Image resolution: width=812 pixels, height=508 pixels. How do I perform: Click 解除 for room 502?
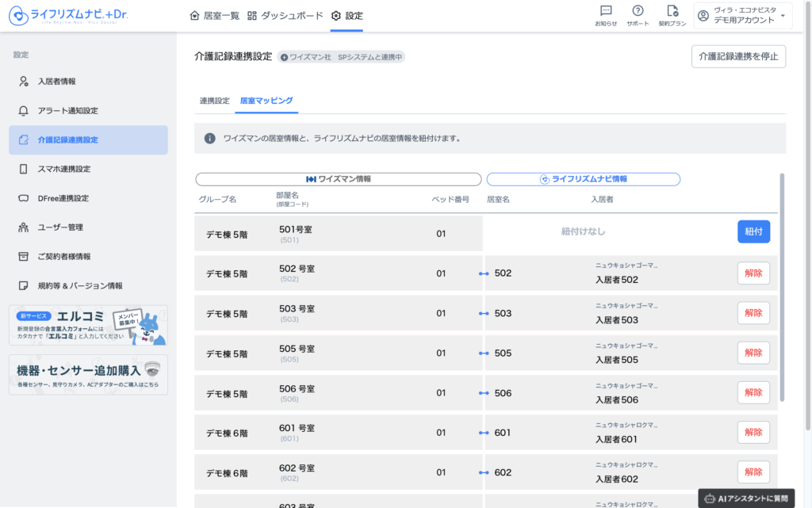click(753, 273)
